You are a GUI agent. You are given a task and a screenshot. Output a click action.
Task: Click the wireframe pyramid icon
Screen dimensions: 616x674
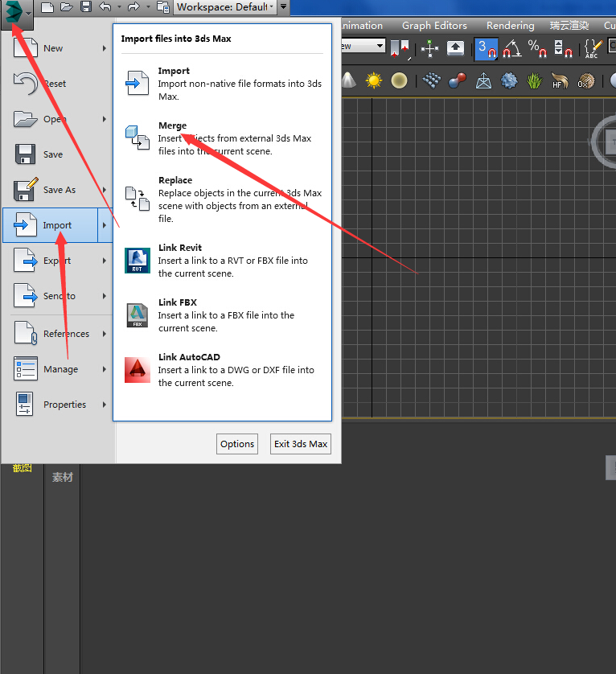coord(483,80)
